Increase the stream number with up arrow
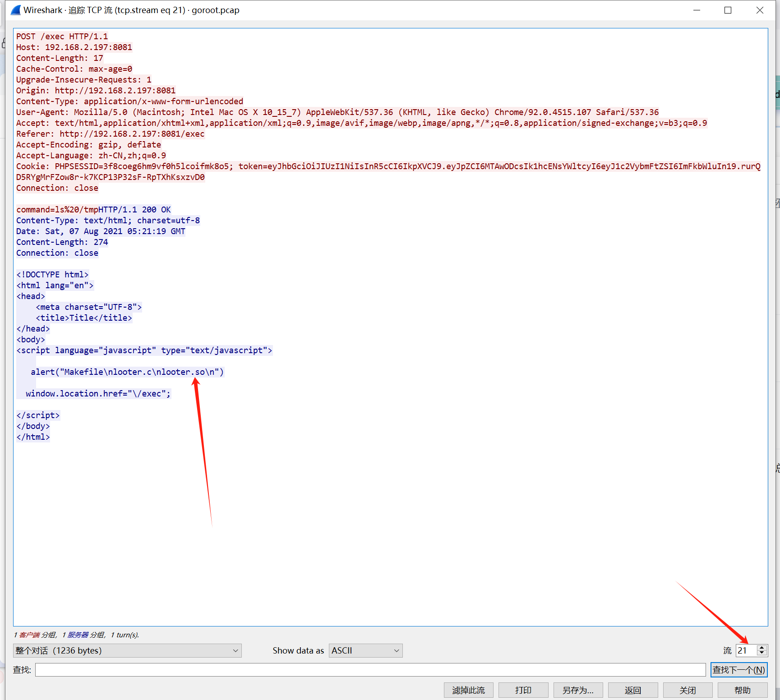Viewport: 780px width, 700px height. coord(762,647)
